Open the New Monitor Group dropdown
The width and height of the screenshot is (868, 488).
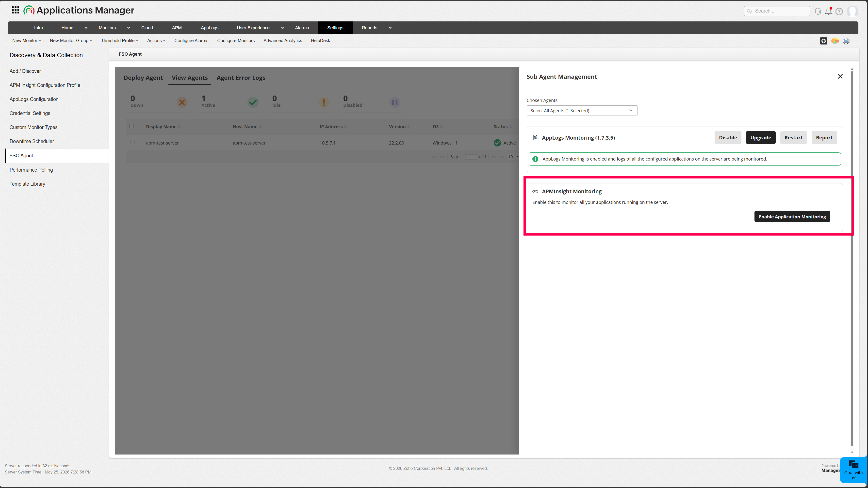(x=71, y=41)
